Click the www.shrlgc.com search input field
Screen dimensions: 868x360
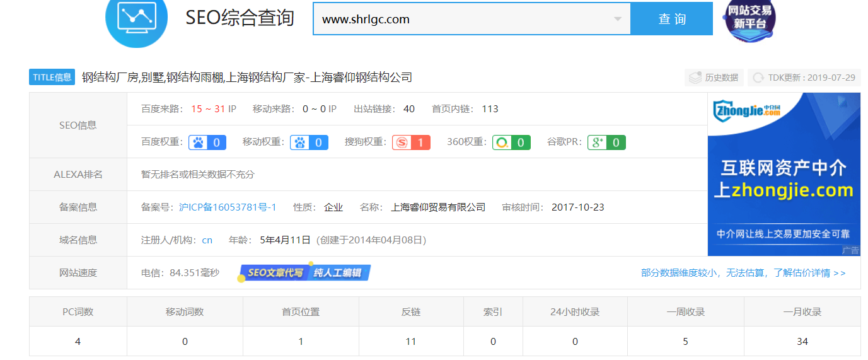pos(472,19)
